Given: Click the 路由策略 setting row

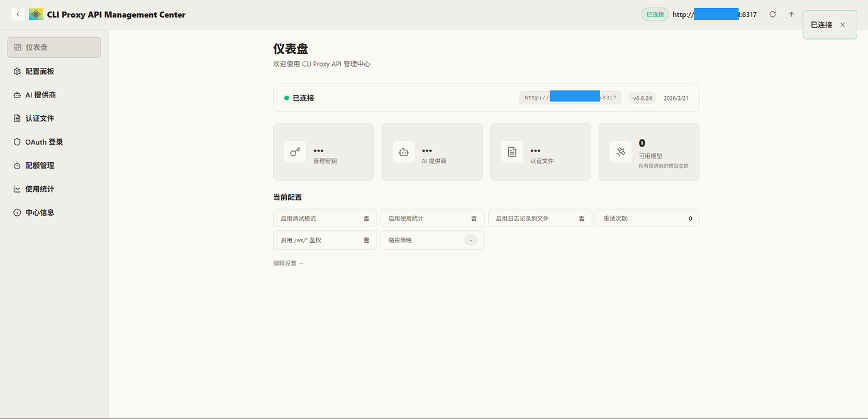Looking at the screenshot, I should [433, 240].
